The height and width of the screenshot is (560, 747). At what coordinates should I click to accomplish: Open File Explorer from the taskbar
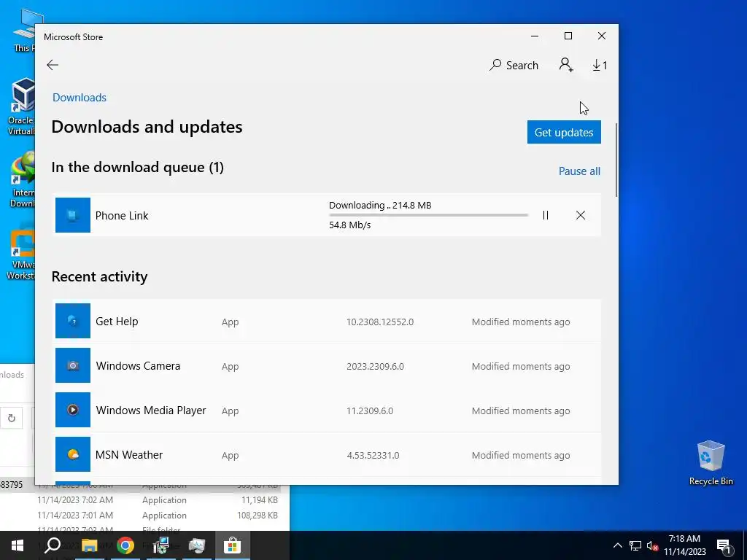tap(88, 545)
